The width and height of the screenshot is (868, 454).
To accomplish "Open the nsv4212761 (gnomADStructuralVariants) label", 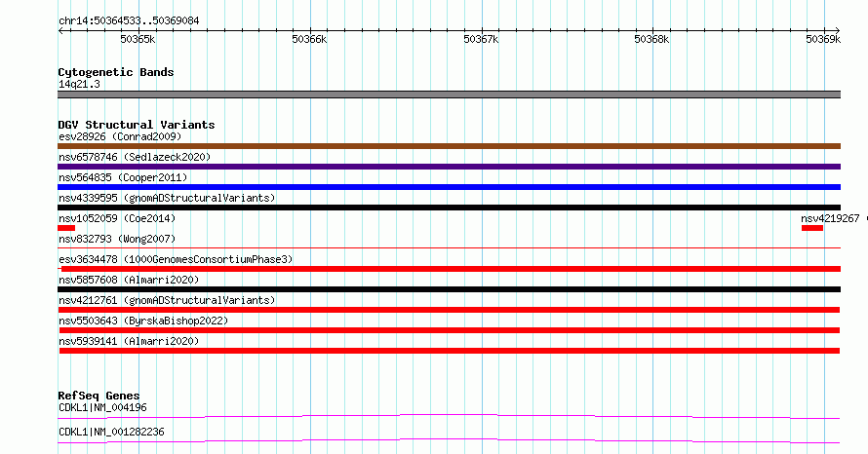I will coord(167,300).
